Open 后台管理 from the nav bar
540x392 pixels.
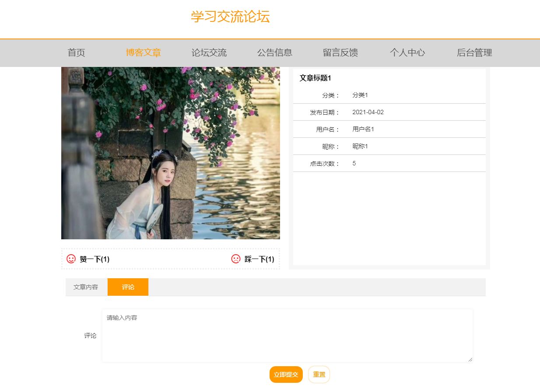tap(474, 52)
